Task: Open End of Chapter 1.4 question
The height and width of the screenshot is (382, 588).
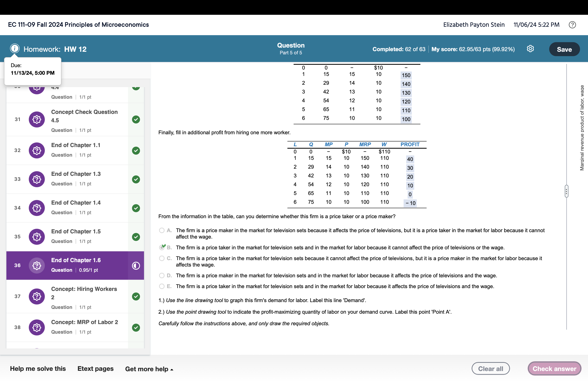Action: [x=76, y=203]
